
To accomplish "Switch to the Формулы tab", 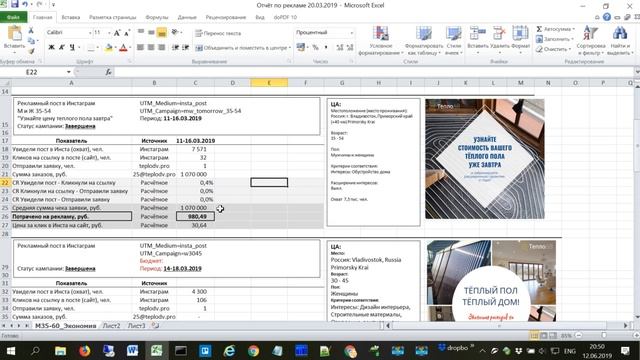I will 157,17.
